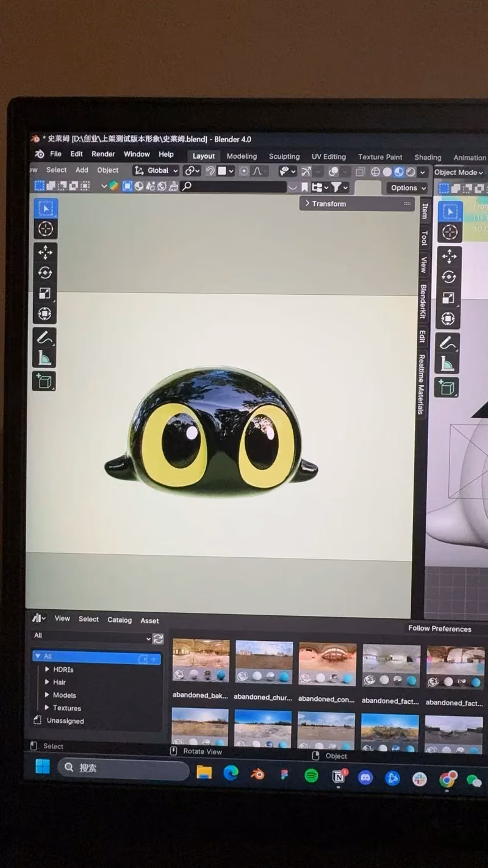Image resolution: width=488 pixels, height=868 pixels.
Task: Open the pivot point dropdown
Action: 193,171
